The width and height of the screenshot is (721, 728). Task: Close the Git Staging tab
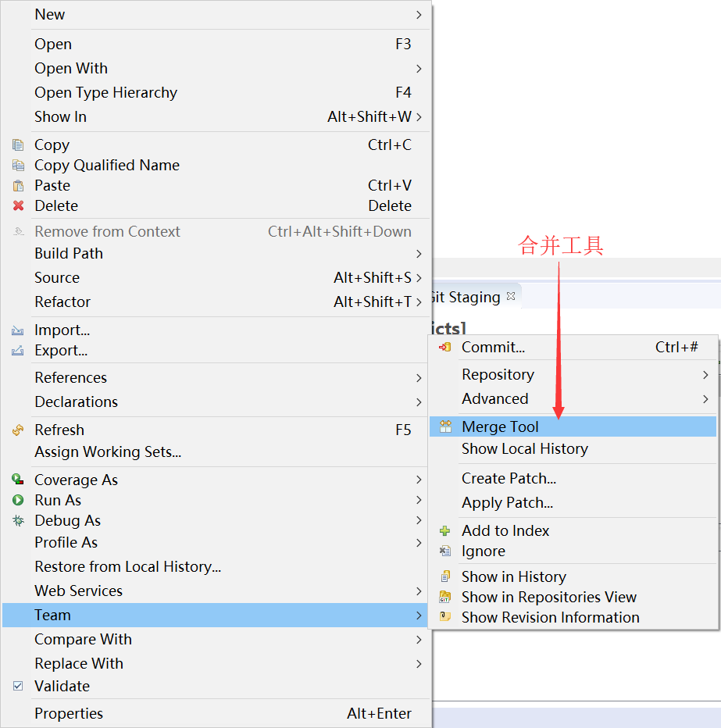click(x=511, y=296)
